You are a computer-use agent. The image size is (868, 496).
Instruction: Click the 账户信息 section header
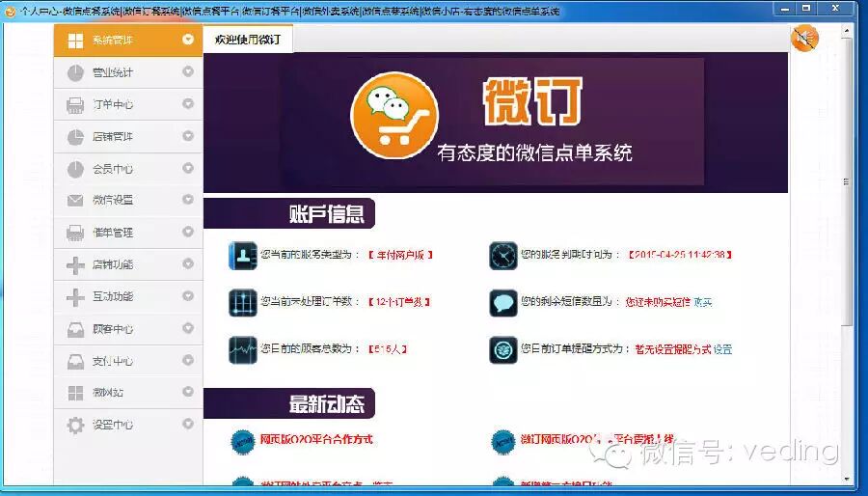point(289,213)
